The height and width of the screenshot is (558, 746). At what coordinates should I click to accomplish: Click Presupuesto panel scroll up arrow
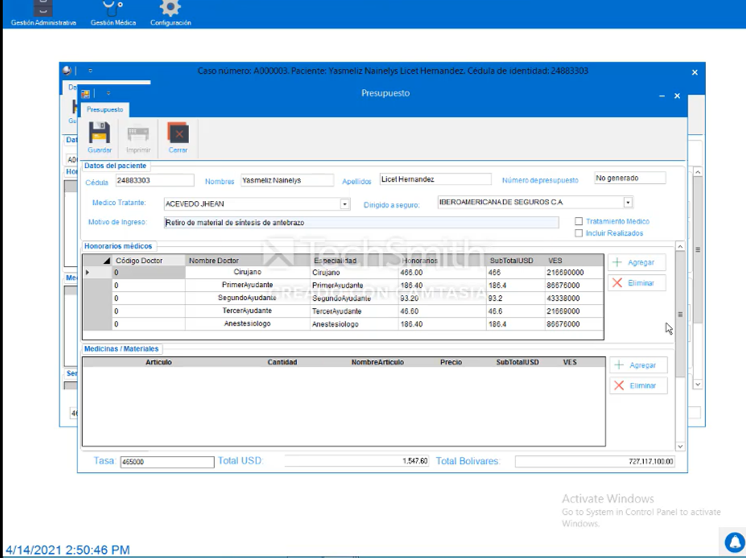680,246
